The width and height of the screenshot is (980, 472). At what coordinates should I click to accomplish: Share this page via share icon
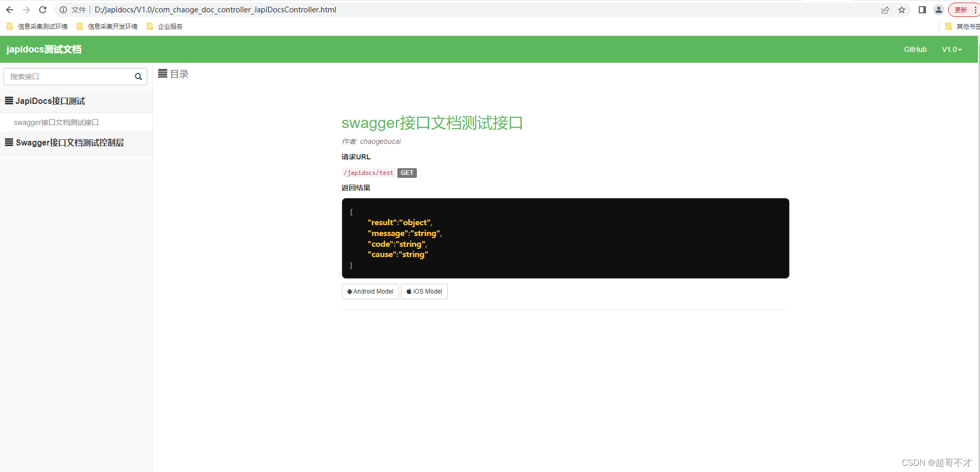coord(885,10)
